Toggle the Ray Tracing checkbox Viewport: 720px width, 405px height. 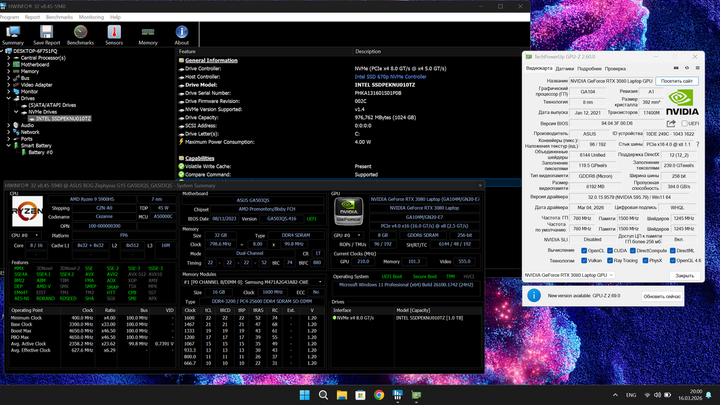(x=610, y=260)
